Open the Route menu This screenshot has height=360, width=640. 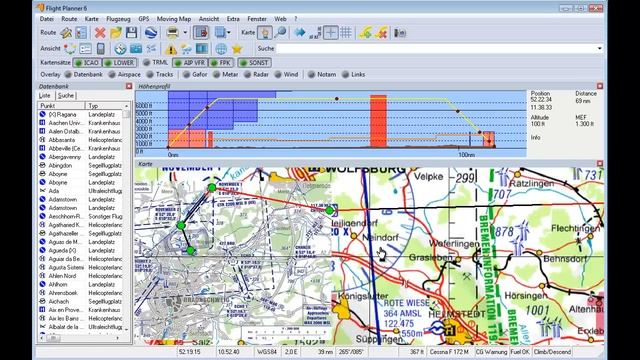pos(69,19)
